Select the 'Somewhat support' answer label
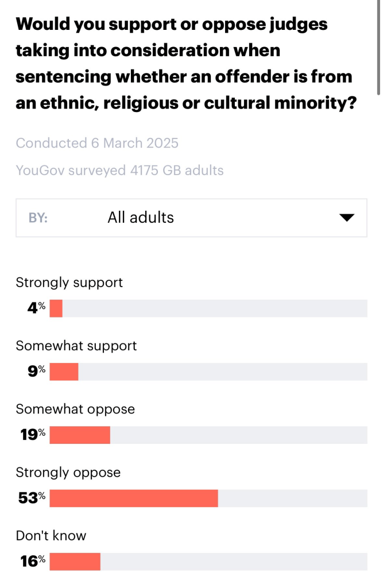383x588 pixels. click(x=76, y=346)
